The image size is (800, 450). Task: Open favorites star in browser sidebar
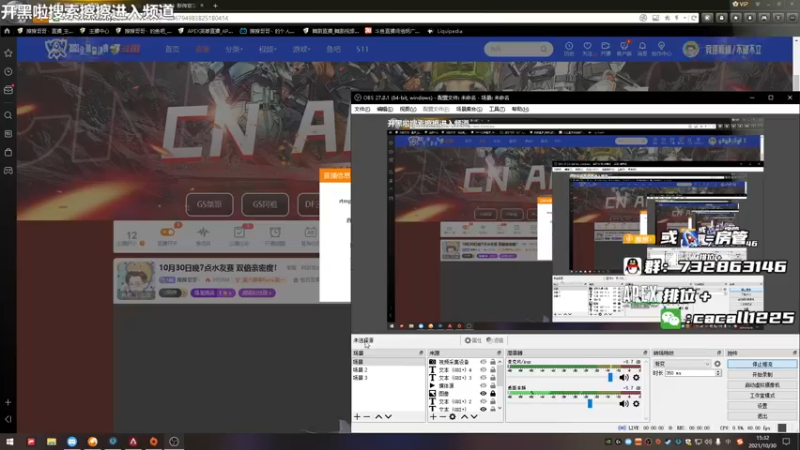pyautogui.click(x=8, y=53)
